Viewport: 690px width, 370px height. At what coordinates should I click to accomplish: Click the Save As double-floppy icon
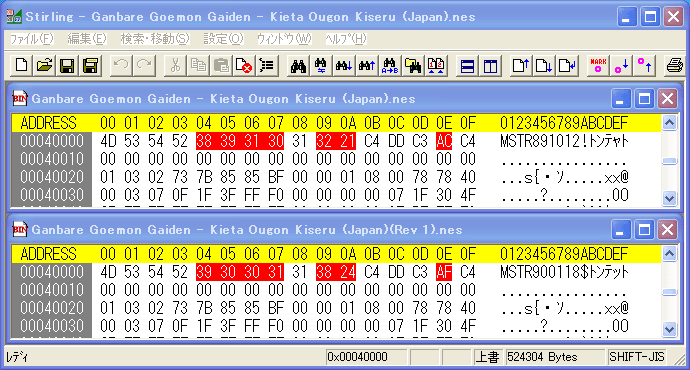coord(90,66)
